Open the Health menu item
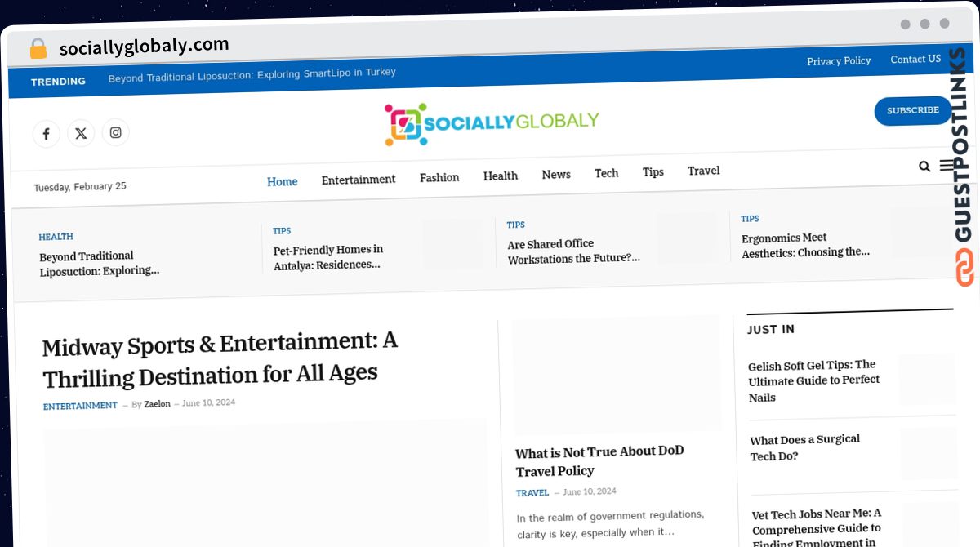Viewport: 980px width, 547px height. point(501,176)
